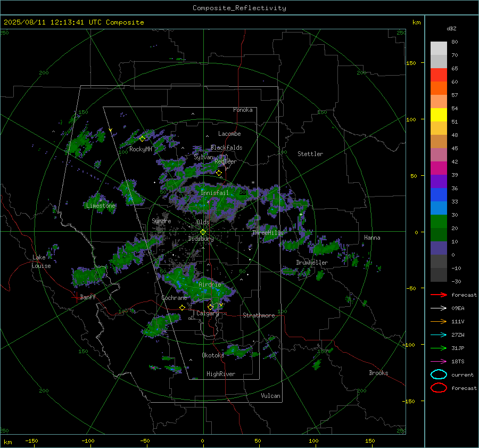This screenshot has width=479, height=448.
Task: Click the Lacombe town label
Action: pyautogui.click(x=229, y=134)
